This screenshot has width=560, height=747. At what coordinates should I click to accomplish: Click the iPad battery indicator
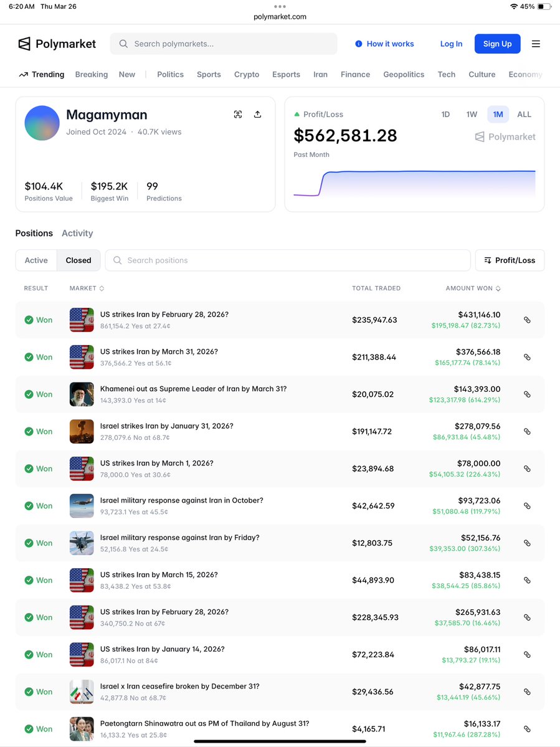point(544,7)
